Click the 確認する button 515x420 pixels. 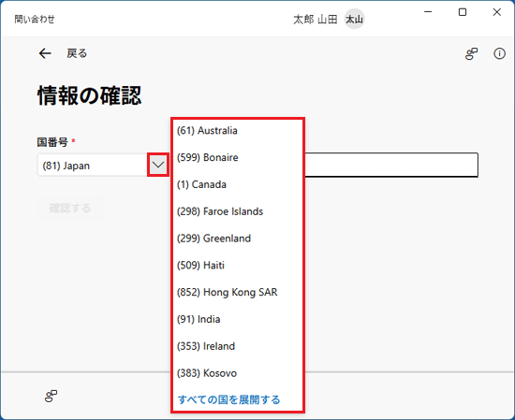[x=70, y=208]
